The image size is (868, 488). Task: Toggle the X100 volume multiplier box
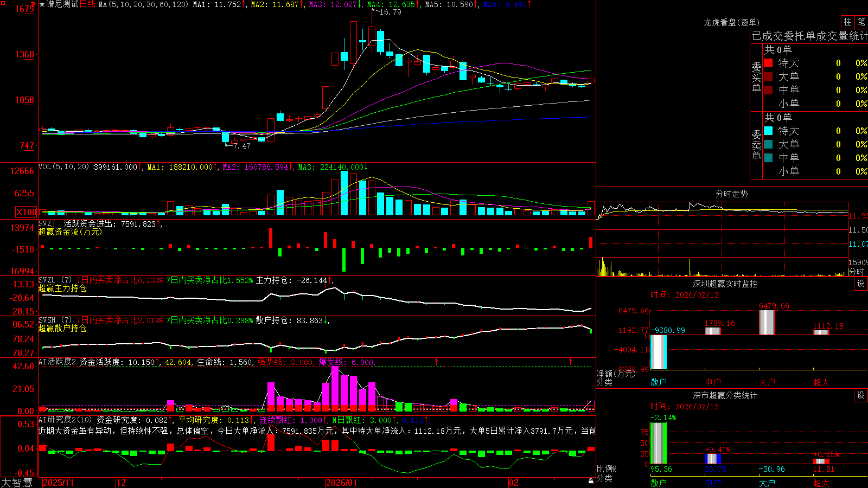pos(27,212)
